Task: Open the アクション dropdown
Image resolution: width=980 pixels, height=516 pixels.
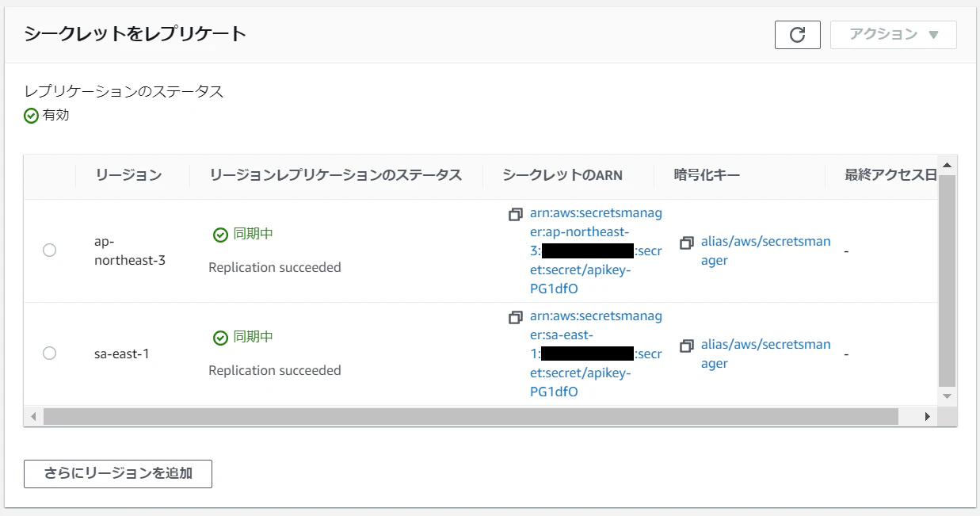Action: tap(892, 34)
